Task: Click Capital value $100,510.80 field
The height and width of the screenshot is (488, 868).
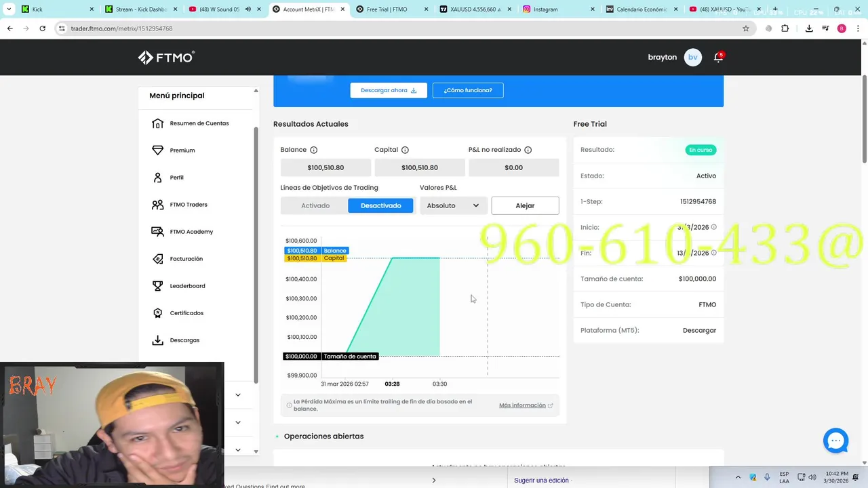Action: point(420,167)
